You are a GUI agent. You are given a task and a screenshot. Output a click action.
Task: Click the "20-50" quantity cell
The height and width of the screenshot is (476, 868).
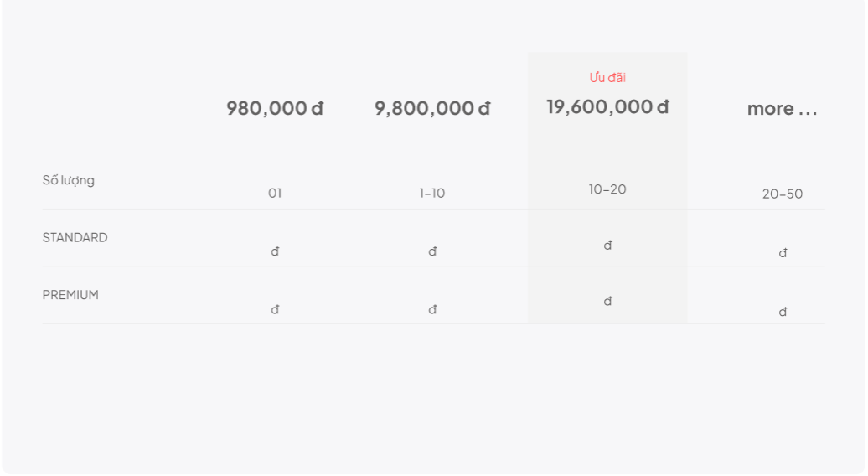pos(782,194)
